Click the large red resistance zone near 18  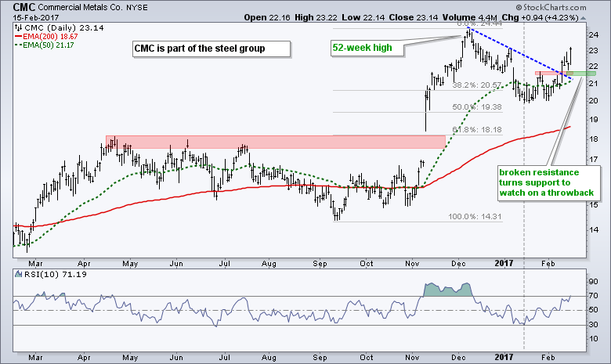click(275, 142)
